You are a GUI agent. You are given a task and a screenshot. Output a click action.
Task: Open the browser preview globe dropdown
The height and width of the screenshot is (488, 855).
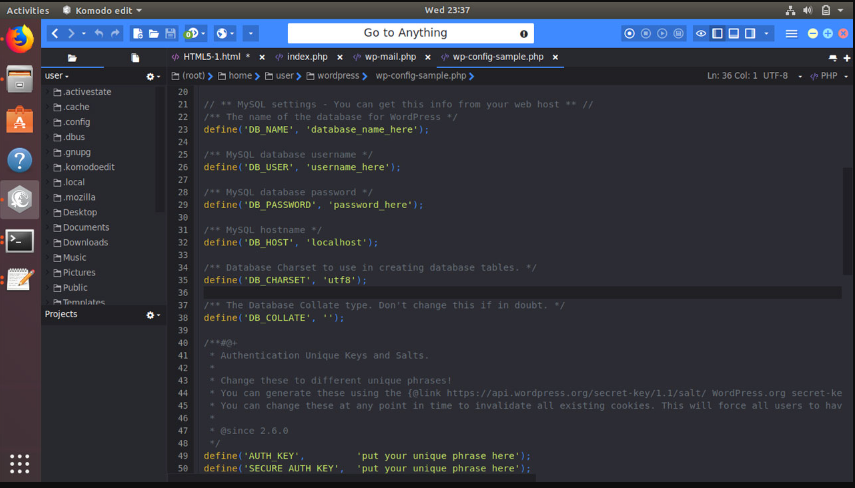coord(225,33)
